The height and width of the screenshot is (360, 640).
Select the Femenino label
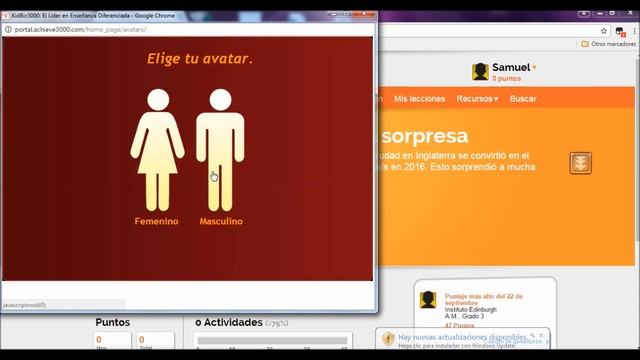156,221
